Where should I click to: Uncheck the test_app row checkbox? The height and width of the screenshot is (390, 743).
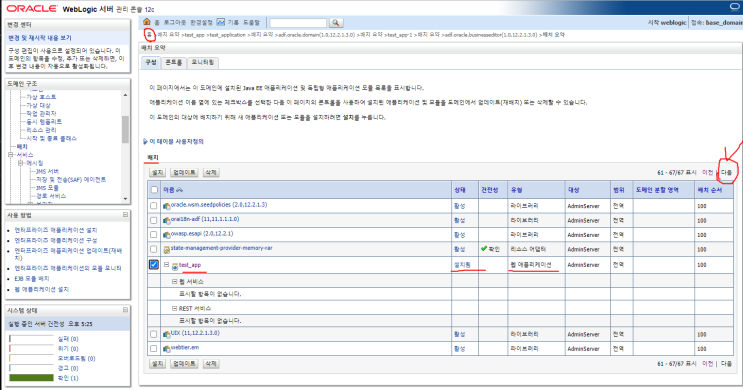point(154,264)
